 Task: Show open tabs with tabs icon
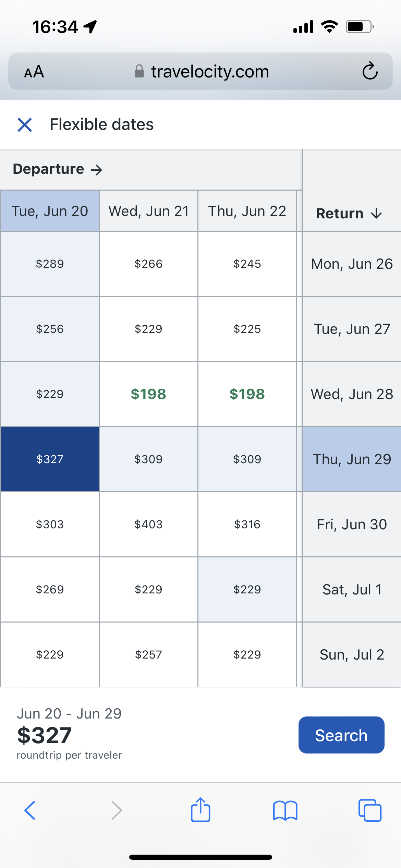pyautogui.click(x=370, y=810)
